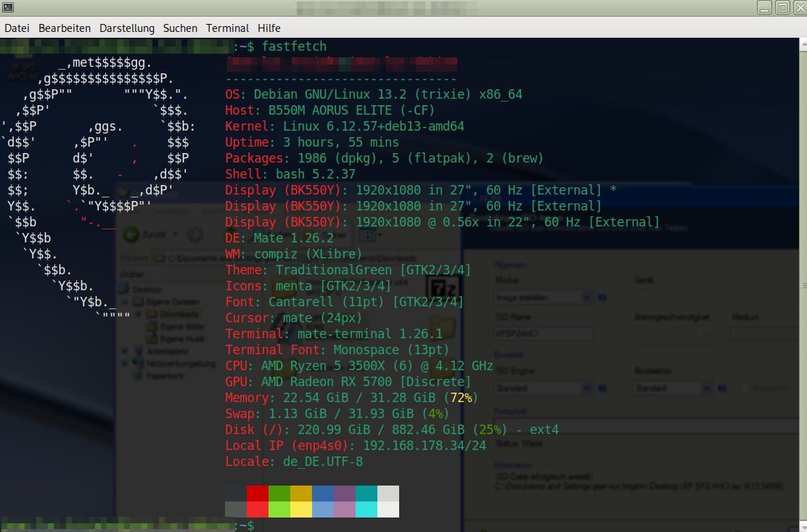This screenshot has width=807, height=532.
Task: Click the 'Shell: bash 5.2.37' line
Action: click(x=290, y=174)
